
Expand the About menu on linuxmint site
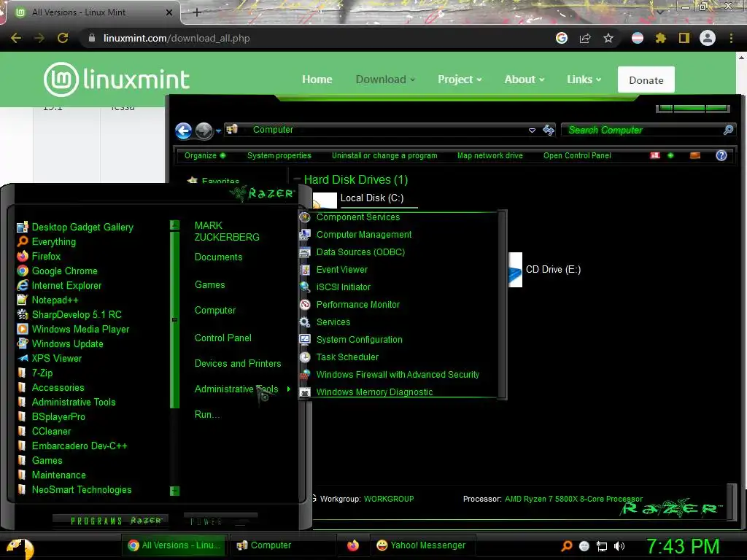click(524, 79)
